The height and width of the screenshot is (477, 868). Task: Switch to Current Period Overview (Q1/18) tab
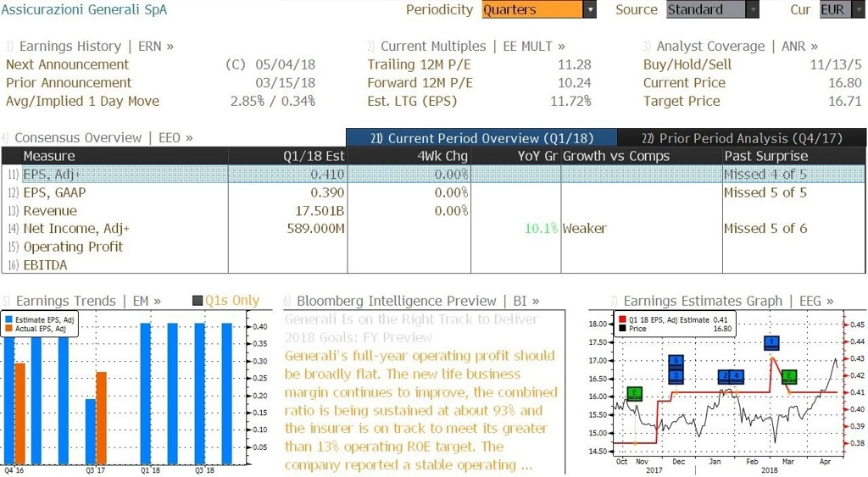point(481,138)
